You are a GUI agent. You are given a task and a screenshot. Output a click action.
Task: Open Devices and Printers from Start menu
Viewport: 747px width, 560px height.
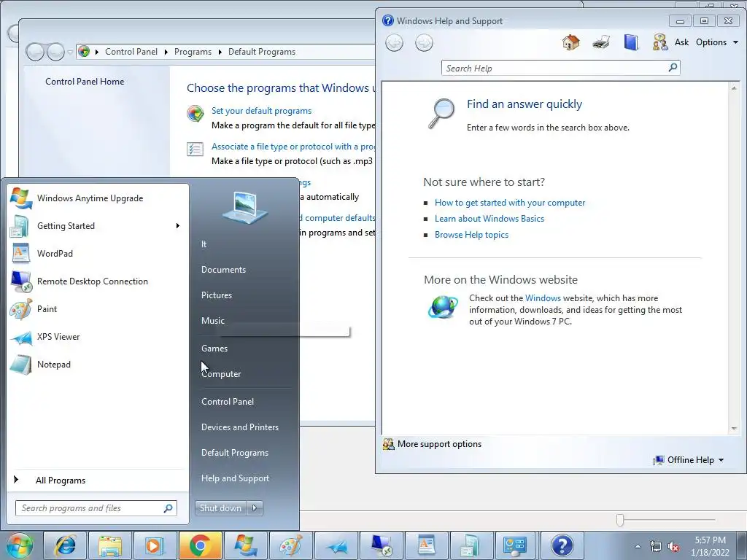point(239,427)
